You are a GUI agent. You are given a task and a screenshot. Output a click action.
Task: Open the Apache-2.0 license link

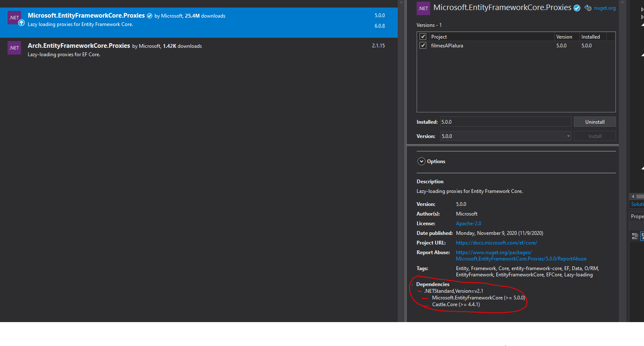(x=469, y=224)
